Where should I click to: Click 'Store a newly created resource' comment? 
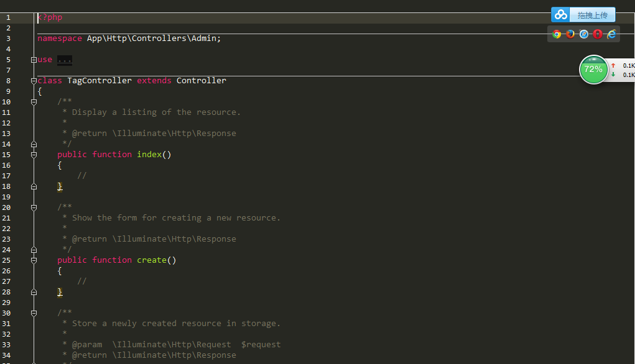point(147,324)
